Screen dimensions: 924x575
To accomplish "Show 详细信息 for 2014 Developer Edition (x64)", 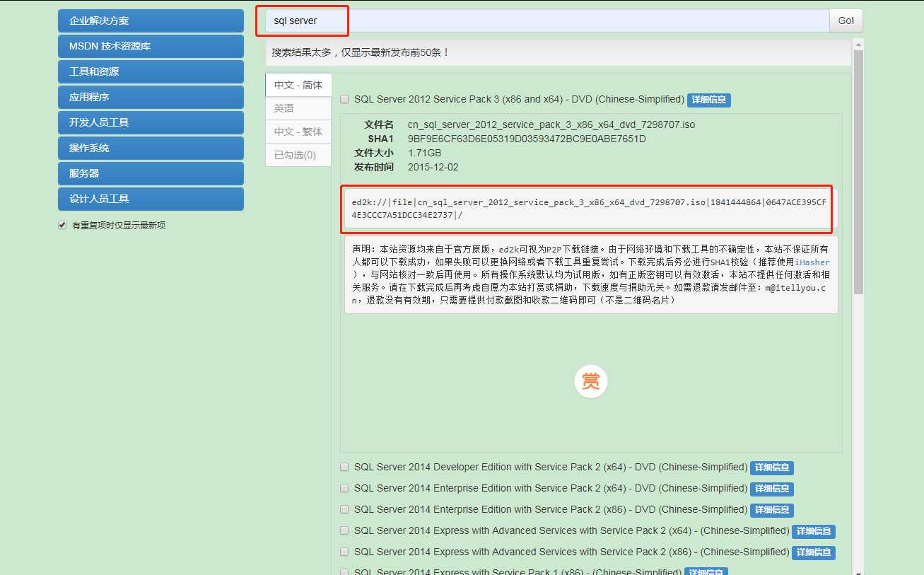I will [x=772, y=467].
